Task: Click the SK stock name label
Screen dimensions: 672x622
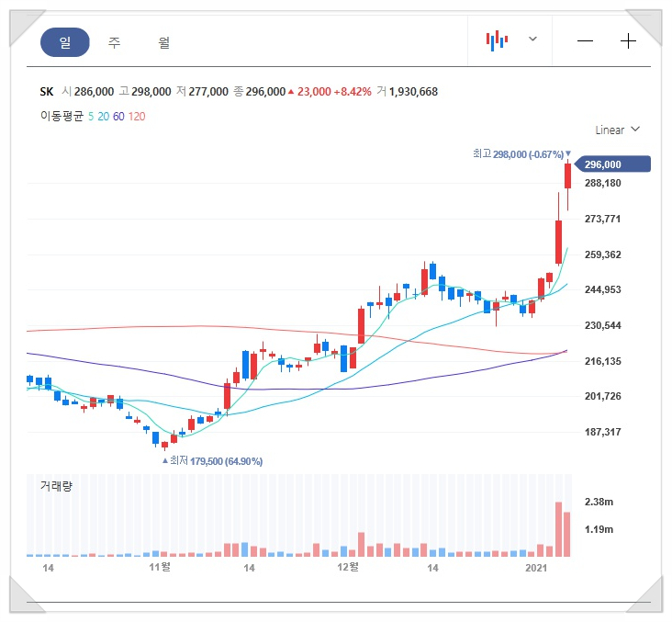Action: click(47, 91)
